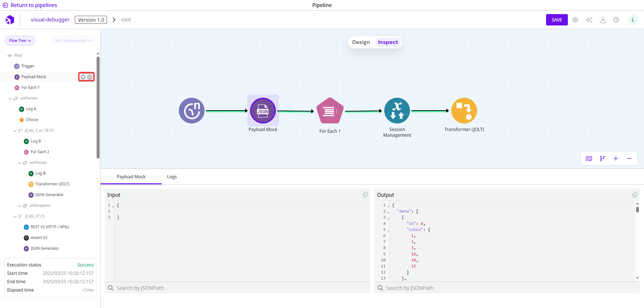Screen dimensions: 644x308
Task: Collapse the first onProcess tree branch
Action: click(x=10, y=99)
